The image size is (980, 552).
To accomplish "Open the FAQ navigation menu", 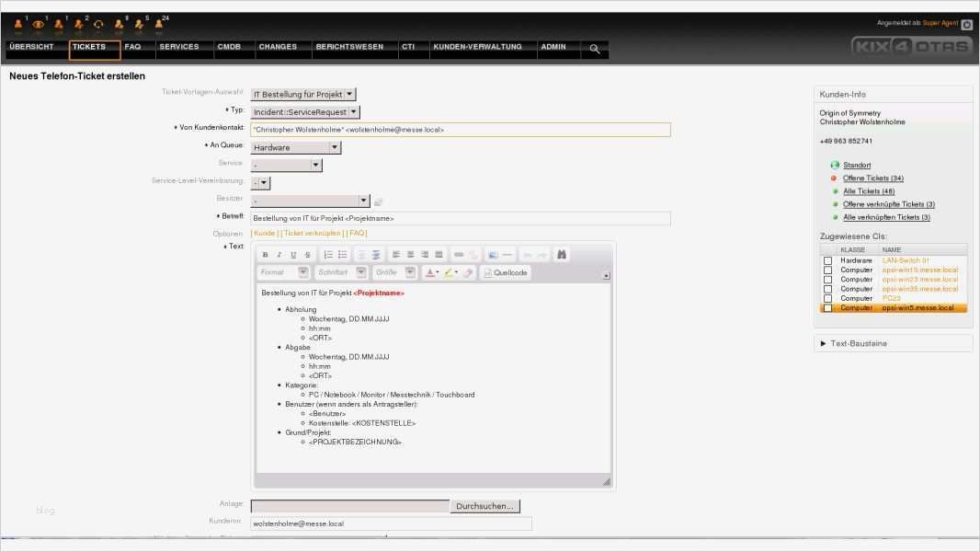I will click(132, 47).
